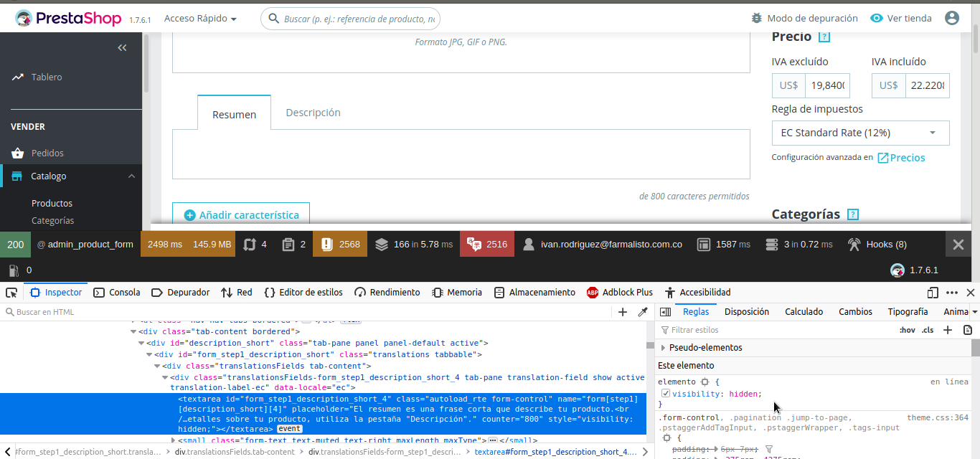Toggle responsive design mode icon
The height and width of the screenshot is (459, 980).
933,293
